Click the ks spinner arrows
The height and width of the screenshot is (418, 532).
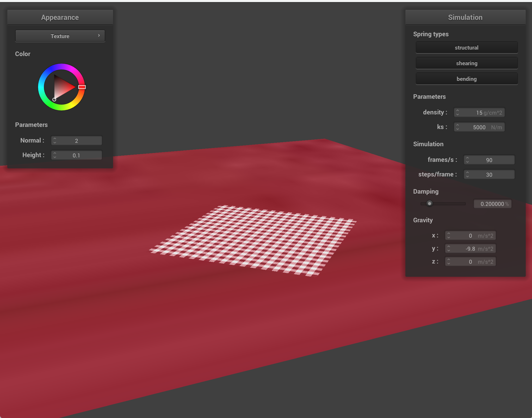coord(457,127)
